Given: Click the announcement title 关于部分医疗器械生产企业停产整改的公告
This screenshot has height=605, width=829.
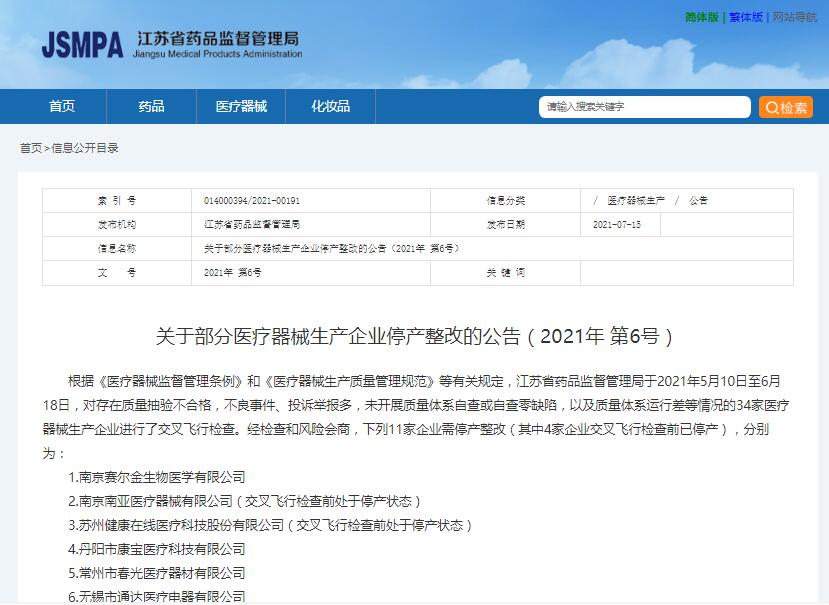Looking at the screenshot, I should (414, 332).
